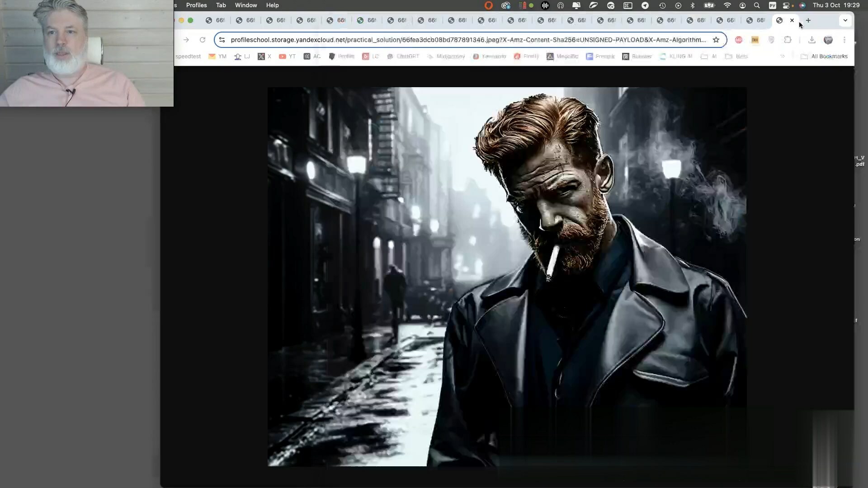Open the Extensions puzzle-piece menu
868x488 pixels.
coord(788,40)
